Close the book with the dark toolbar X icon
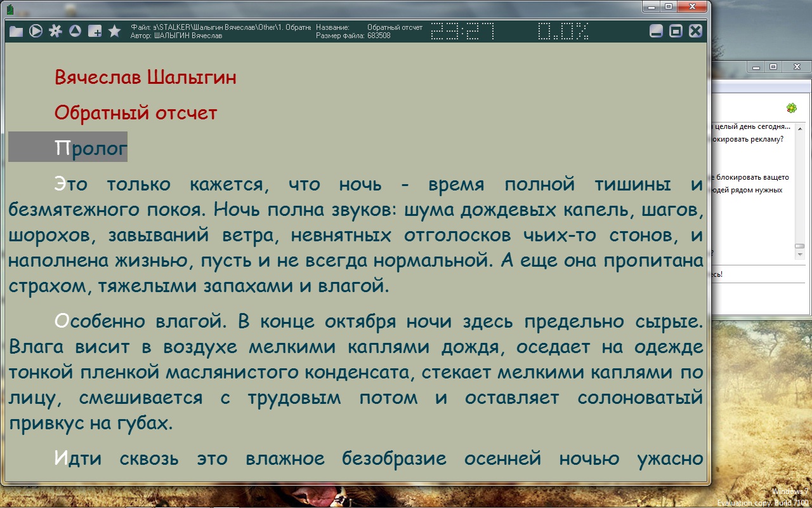 (696, 31)
